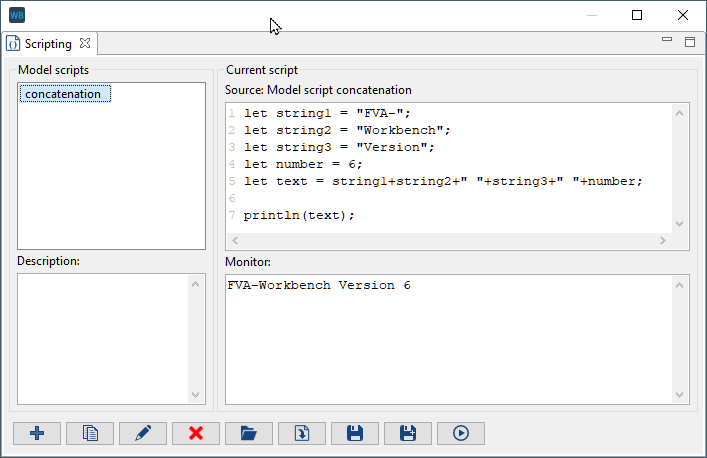707x458 pixels.
Task: Close the Scripting tab
Action: pyautogui.click(x=85, y=44)
